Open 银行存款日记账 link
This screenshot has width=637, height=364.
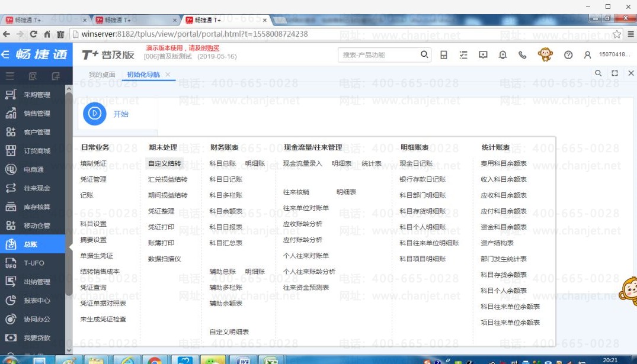[x=422, y=179]
